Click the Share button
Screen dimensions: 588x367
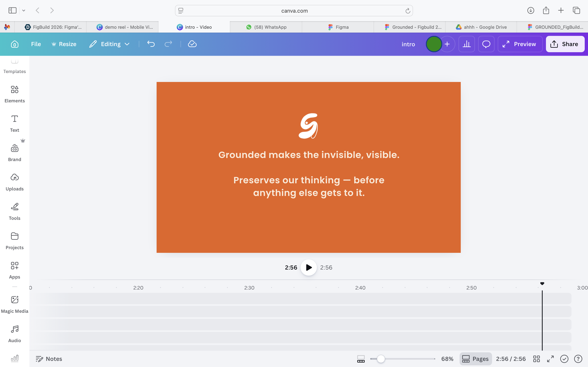(565, 44)
